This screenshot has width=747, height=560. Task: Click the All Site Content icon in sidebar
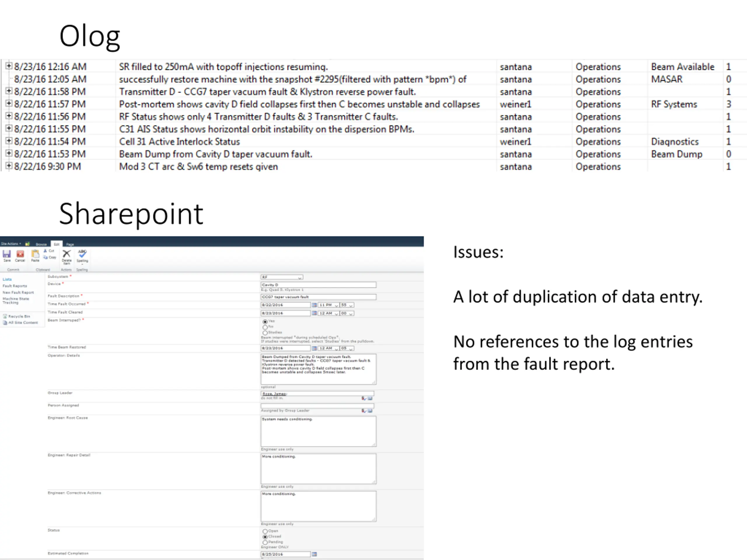coord(5,323)
